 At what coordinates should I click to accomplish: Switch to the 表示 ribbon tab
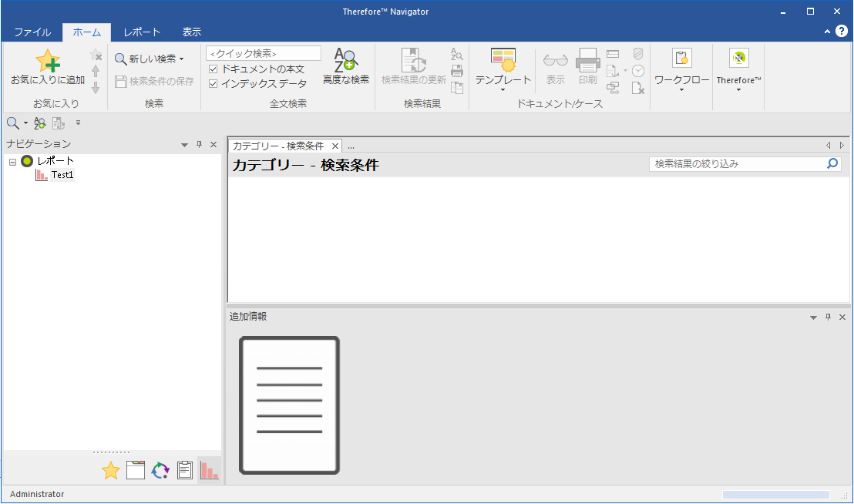pos(192,32)
